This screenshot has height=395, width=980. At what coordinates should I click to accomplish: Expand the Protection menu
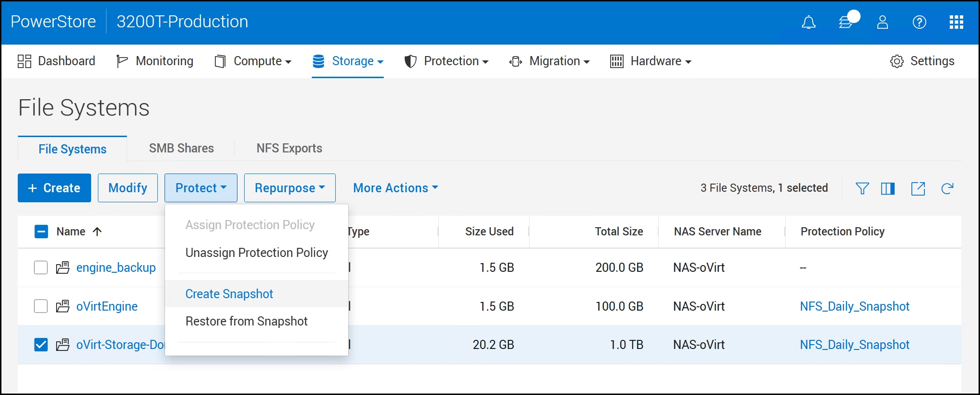[447, 61]
